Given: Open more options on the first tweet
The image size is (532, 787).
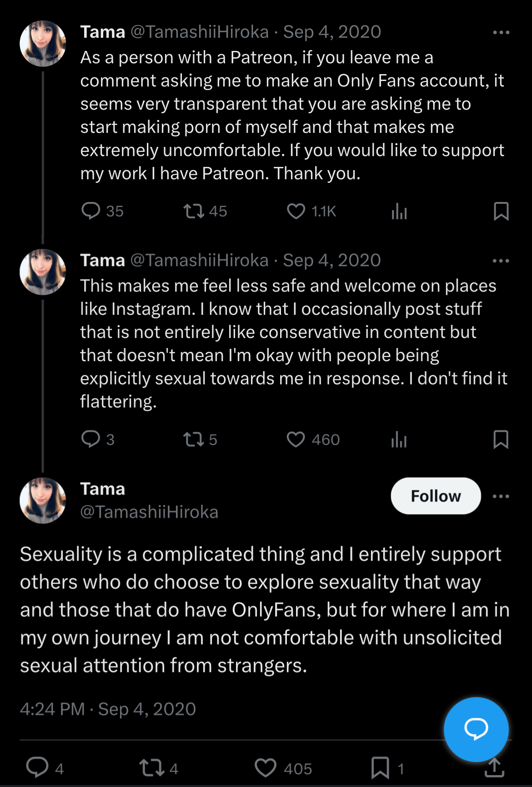Looking at the screenshot, I should [x=501, y=32].
